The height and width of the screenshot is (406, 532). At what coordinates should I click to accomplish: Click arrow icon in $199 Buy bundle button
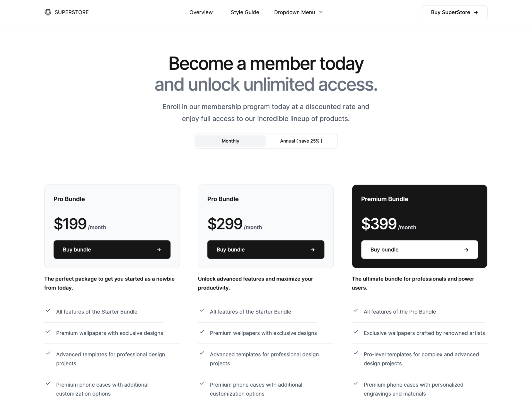[x=159, y=250]
